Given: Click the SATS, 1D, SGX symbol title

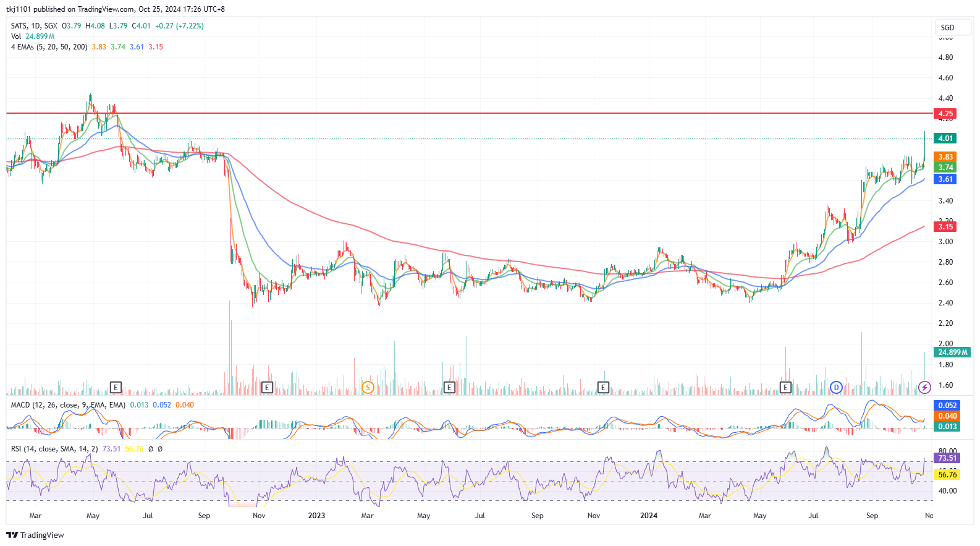Looking at the screenshot, I should [34, 26].
